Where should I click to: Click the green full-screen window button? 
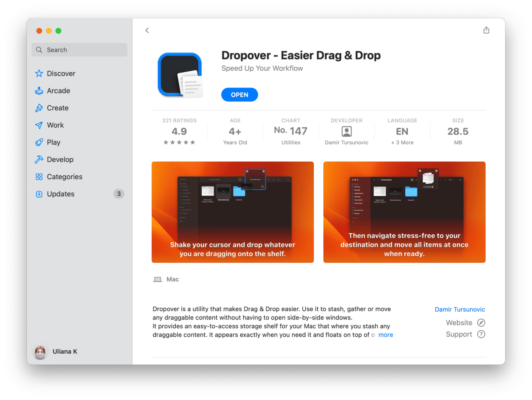click(58, 31)
